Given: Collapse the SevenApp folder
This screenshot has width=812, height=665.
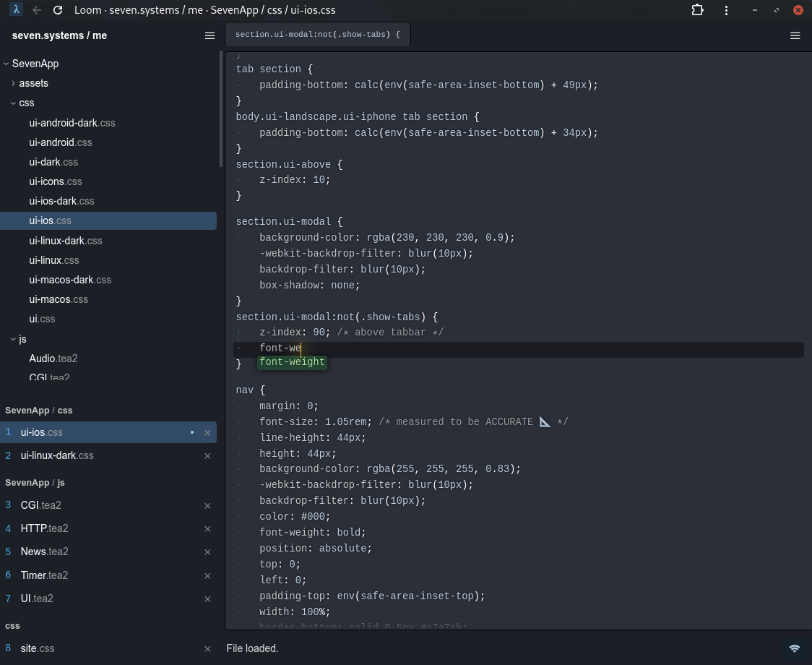Looking at the screenshot, I should coord(7,64).
